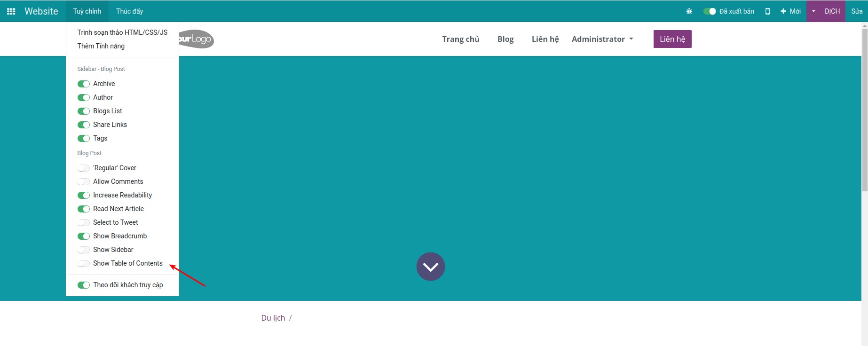Viewport: 868px width, 346px height.
Task: Click the round scroll-down arrow button
Action: [430, 267]
